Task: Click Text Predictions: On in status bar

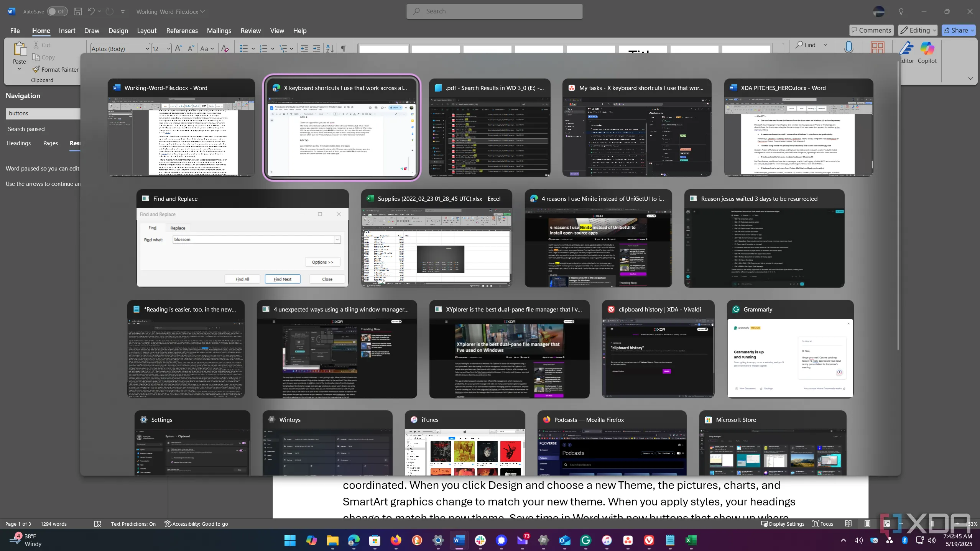Action: (133, 524)
